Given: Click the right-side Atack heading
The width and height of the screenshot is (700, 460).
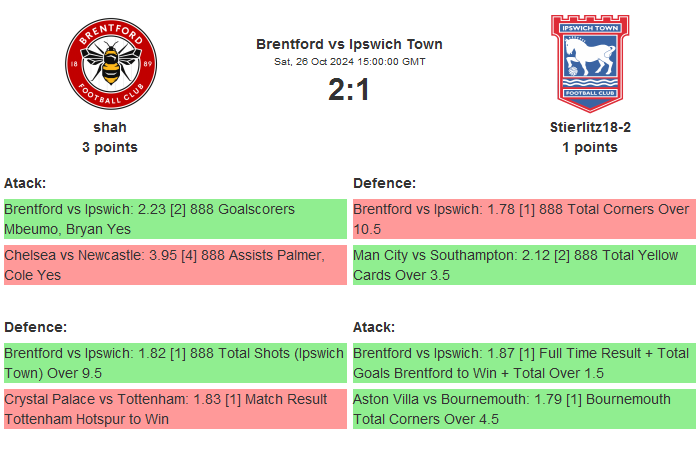Looking at the screenshot, I should 374,327.
